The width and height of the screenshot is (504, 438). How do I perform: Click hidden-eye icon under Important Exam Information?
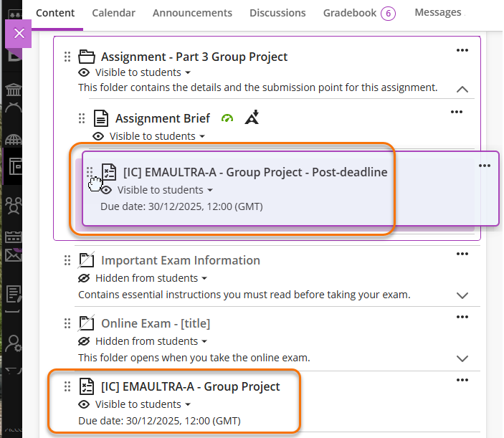pyautogui.click(x=84, y=278)
